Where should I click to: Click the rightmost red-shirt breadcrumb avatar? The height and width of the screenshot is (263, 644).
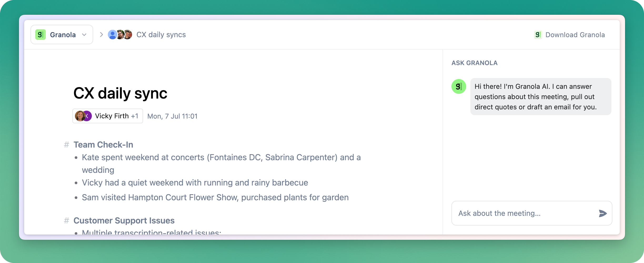[x=128, y=35]
